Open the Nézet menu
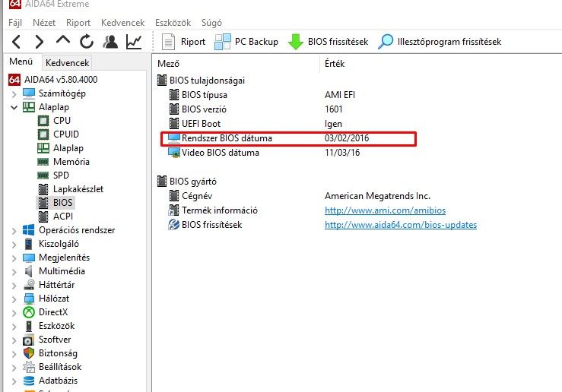This screenshot has height=392, width=562. tap(43, 23)
